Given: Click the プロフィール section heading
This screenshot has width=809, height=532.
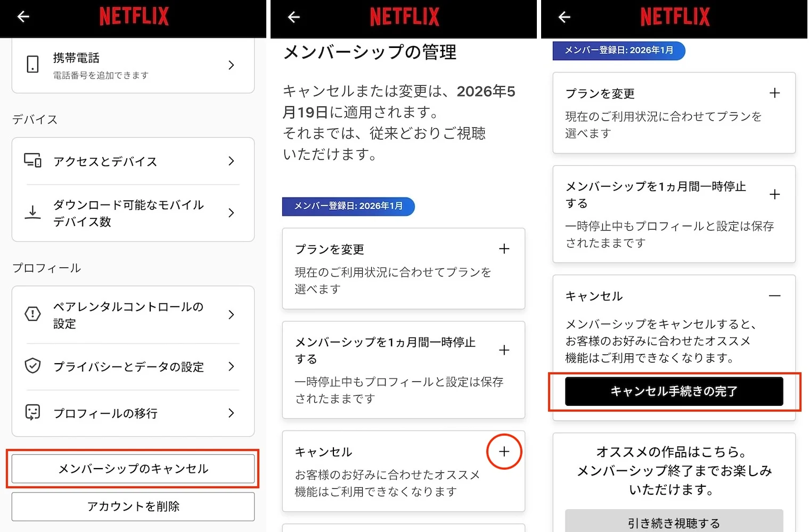Looking at the screenshot, I should pos(46,268).
